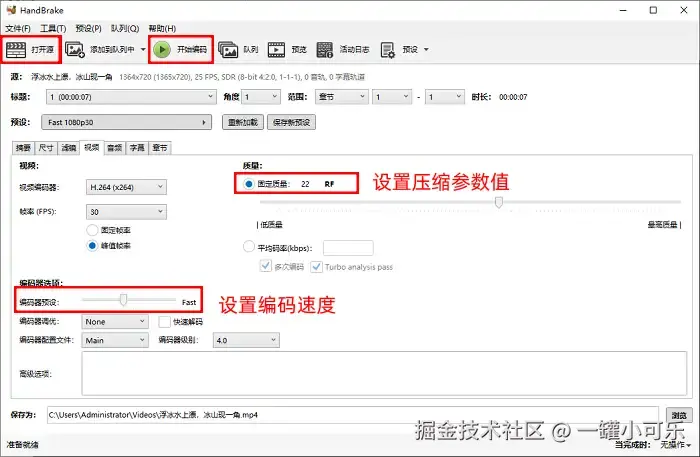
Task: Open the 范围 (Range) type dropdown showing 章节
Action: point(342,97)
